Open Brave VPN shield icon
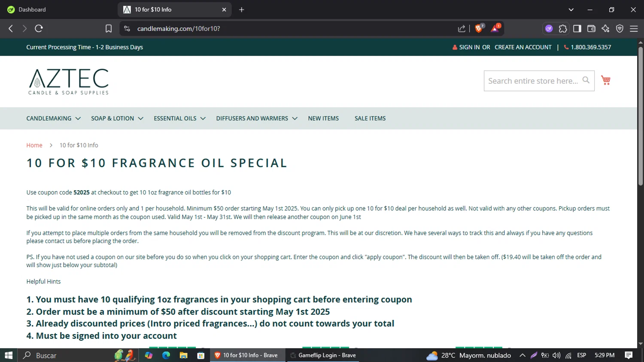The height and width of the screenshot is (362, 644). click(620, 28)
